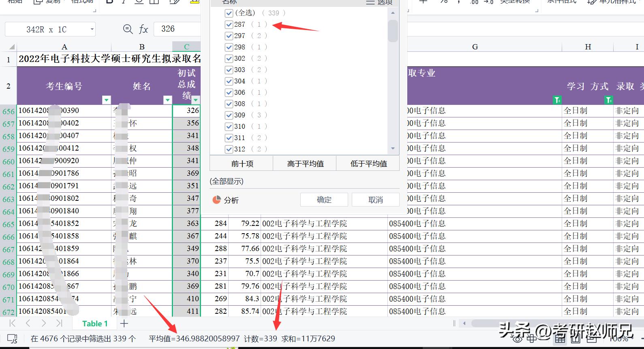The width and height of the screenshot is (644, 349).
Task: Click 79.22 cell in row 665
Action: (x=245, y=223)
